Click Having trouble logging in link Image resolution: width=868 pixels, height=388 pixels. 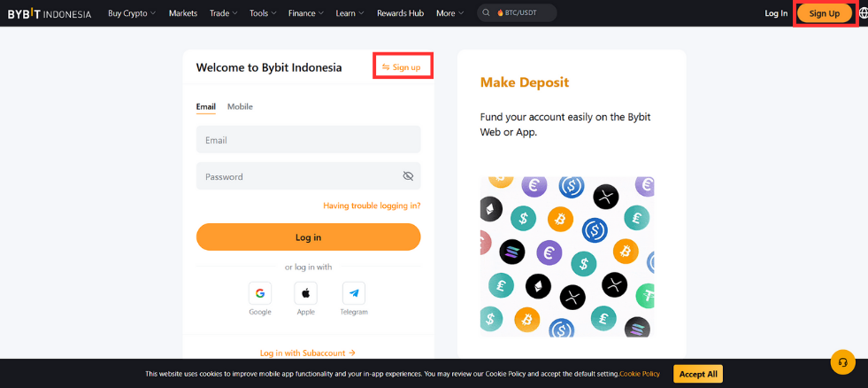(x=372, y=206)
